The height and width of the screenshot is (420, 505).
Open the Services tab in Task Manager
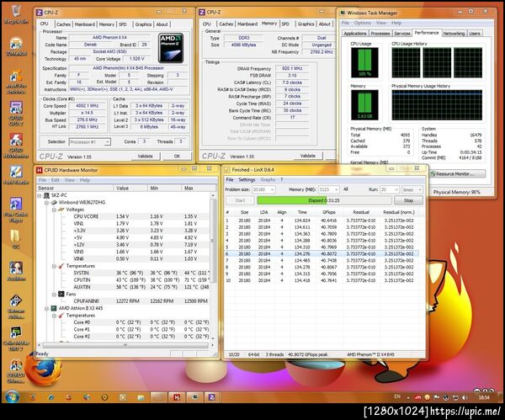point(402,34)
